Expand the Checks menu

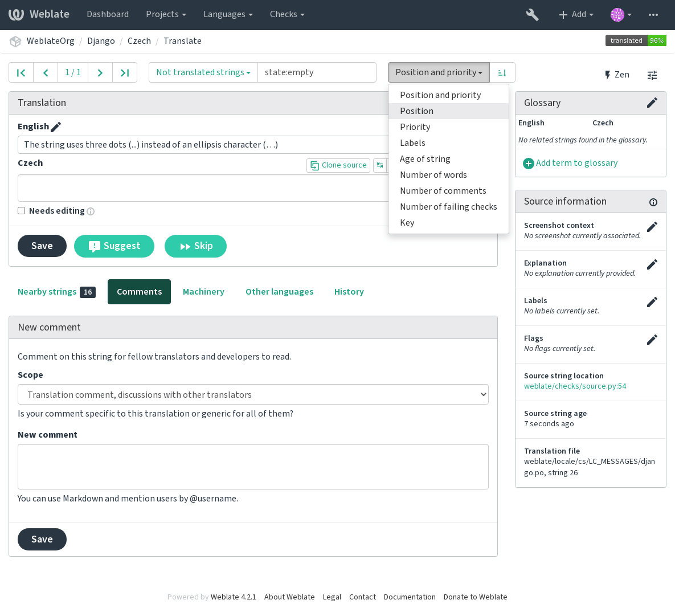pyautogui.click(x=287, y=14)
